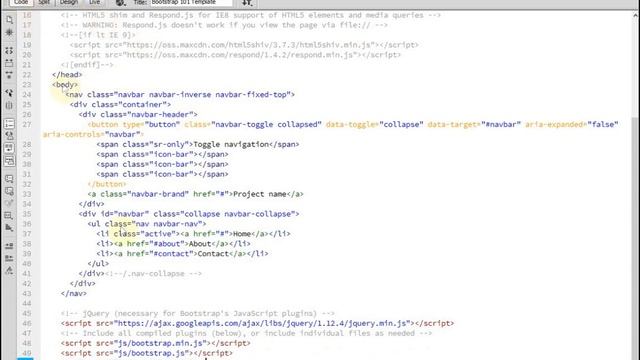Click the vertical scrollbar up arrow
This screenshot has height=360, width=640.
coord(636,16)
